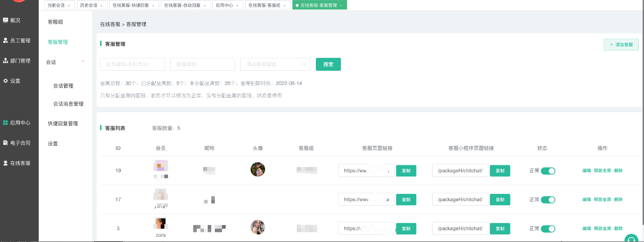The width and height of the screenshot is (644, 242).
Task: Disable status switch for ID 17
Action: tap(548, 200)
